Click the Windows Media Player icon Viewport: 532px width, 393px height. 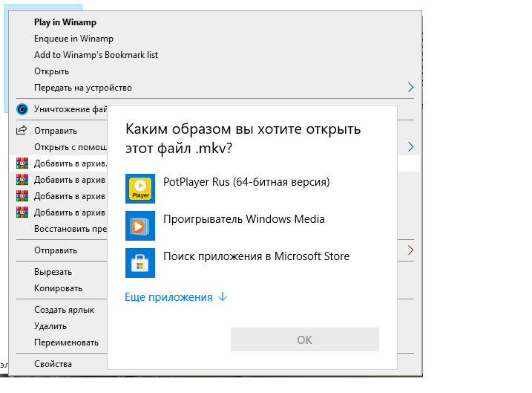[140, 226]
